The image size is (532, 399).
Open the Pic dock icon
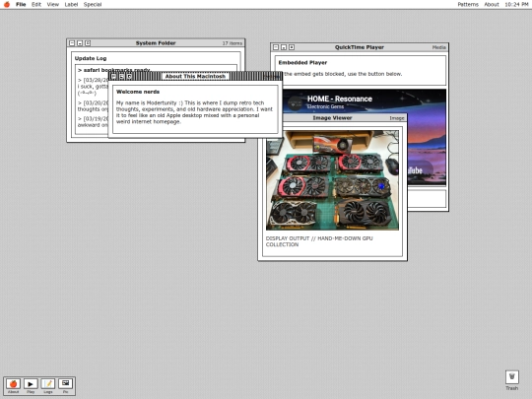65,386
